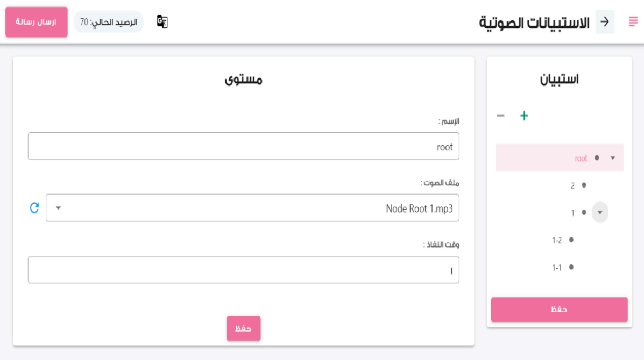The image size is (644, 360).
Task: Click the hamburger menu icon
Action: tap(633, 22)
